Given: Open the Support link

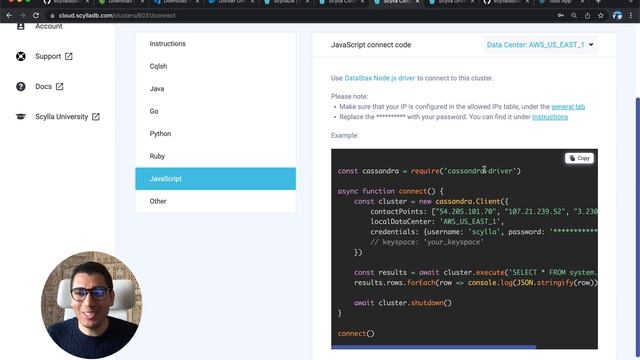Looking at the screenshot, I should pyautogui.click(x=48, y=56).
